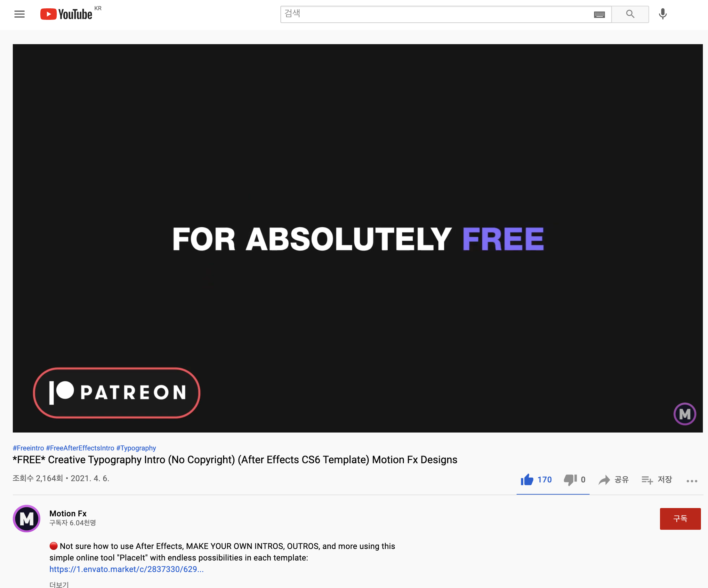Click inside the search input field
Viewport: 708px width, 588px height.
click(435, 14)
